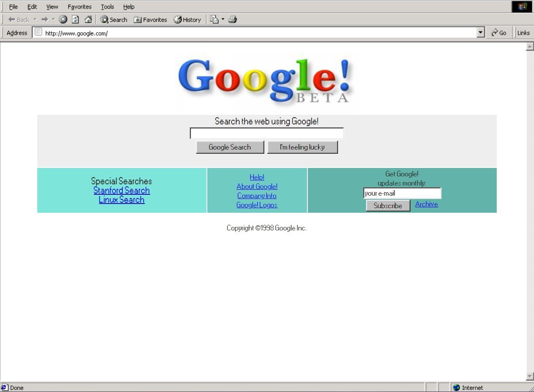Image resolution: width=534 pixels, height=392 pixels.
Task: Click the Stop loading icon
Action: click(x=63, y=20)
